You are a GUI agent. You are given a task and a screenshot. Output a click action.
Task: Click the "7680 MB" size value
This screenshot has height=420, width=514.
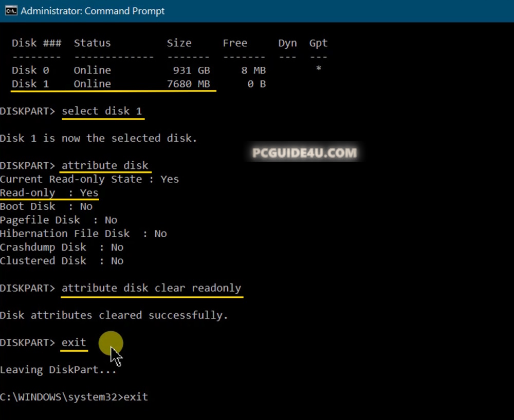click(188, 84)
